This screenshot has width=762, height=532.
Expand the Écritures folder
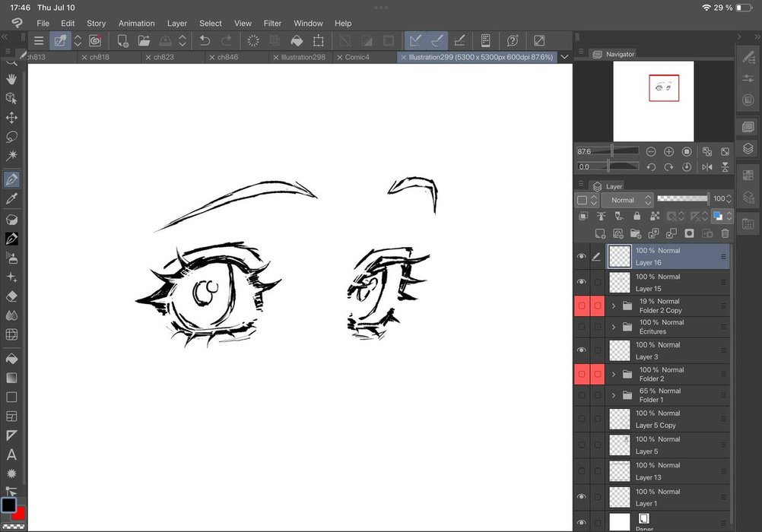coord(614,327)
